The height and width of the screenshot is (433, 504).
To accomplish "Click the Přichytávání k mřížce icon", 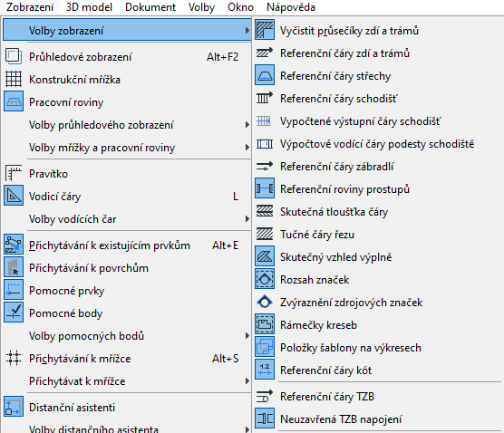I will pyautogui.click(x=14, y=358).
